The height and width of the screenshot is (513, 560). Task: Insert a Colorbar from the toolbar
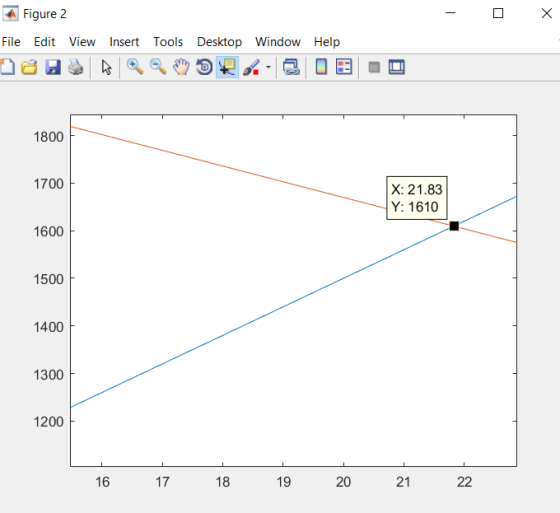coord(321,67)
